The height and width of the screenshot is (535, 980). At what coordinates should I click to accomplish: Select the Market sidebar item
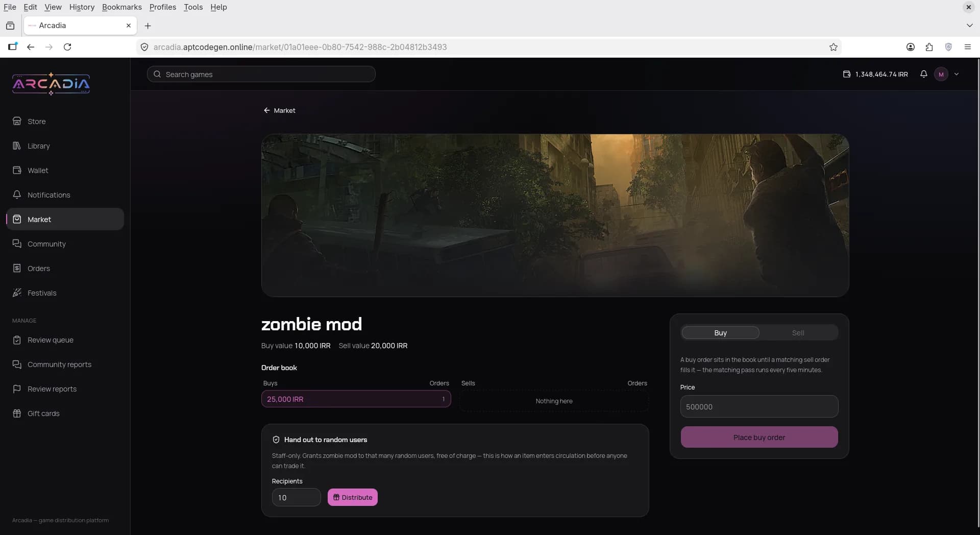tap(65, 220)
